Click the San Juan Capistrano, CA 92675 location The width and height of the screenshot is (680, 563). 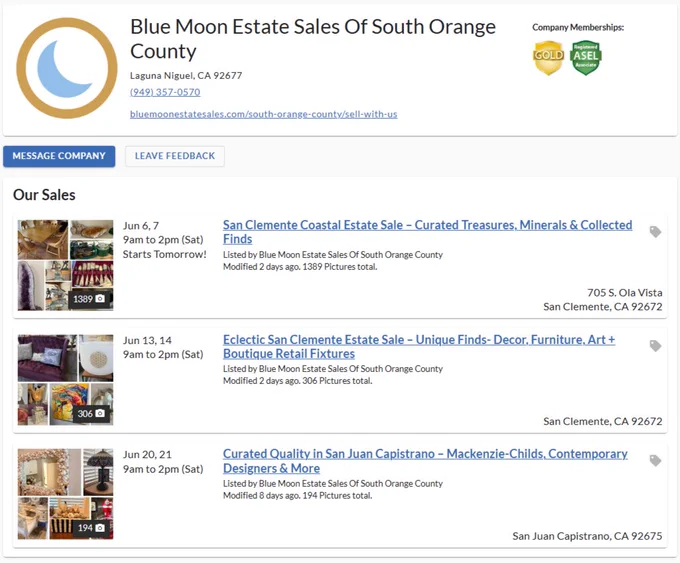[x=587, y=536]
